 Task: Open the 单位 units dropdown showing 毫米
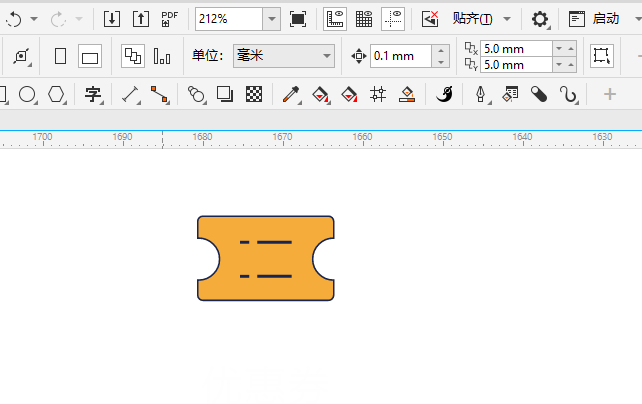[284, 56]
